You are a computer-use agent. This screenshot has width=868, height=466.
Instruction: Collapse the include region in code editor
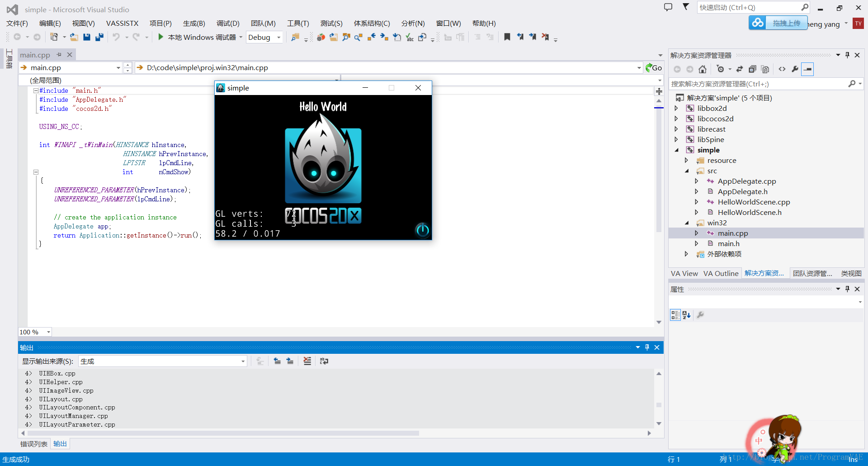point(36,90)
